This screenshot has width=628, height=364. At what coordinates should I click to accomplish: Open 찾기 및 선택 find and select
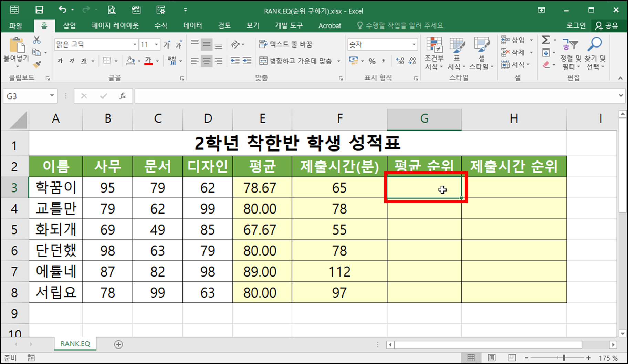[595, 53]
